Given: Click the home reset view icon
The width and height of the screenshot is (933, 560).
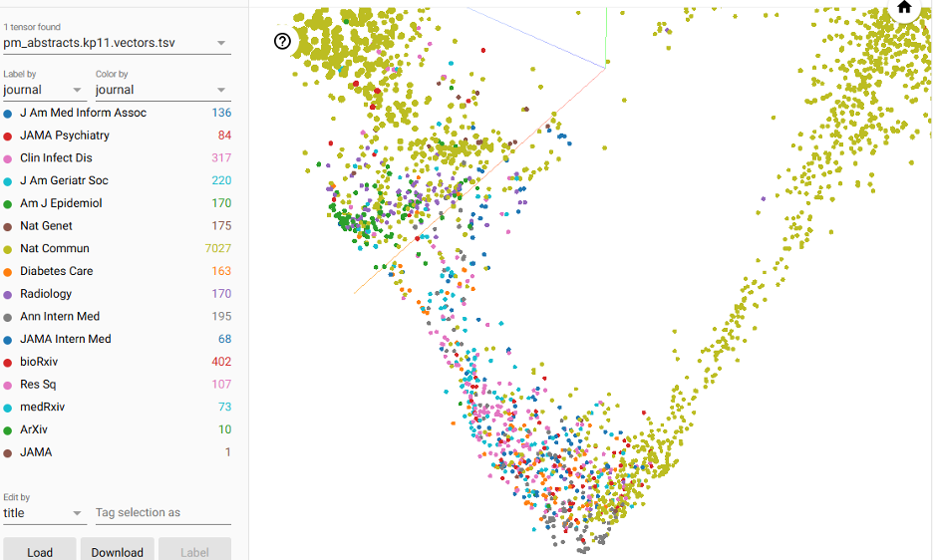Looking at the screenshot, I should coord(904,7).
